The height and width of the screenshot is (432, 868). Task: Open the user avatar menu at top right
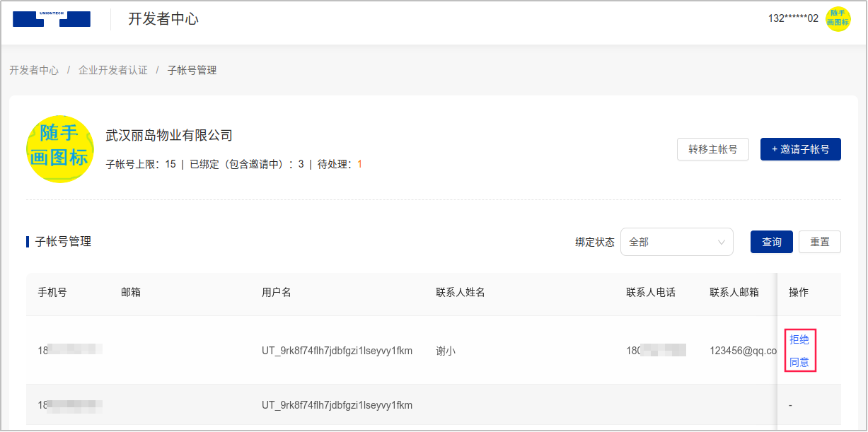[x=838, y=18]
